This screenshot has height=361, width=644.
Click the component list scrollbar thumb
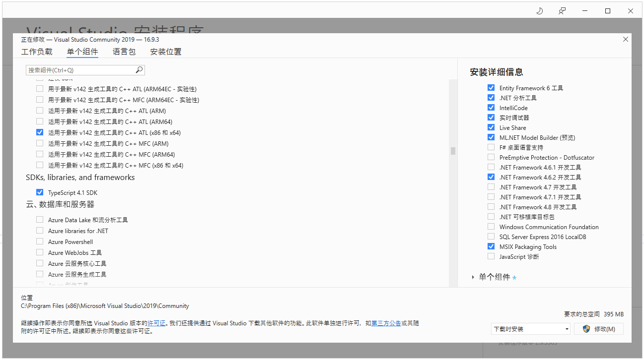tap(453, 151)
